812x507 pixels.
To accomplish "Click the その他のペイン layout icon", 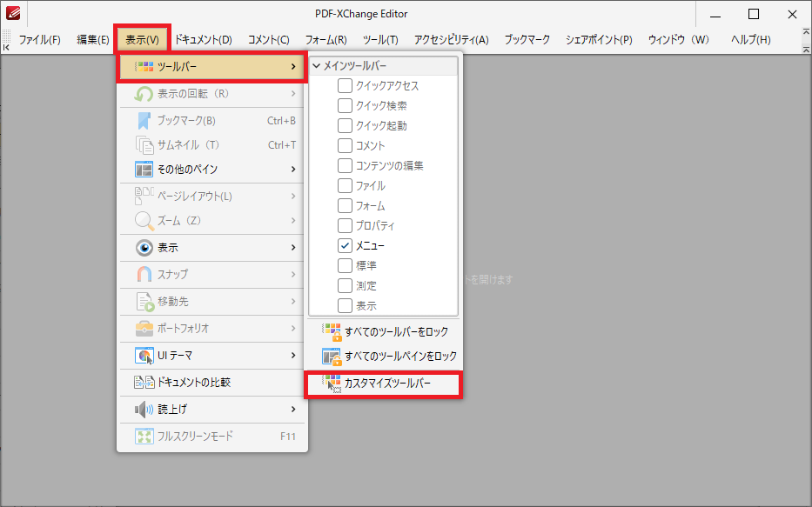I will click(144, 170).
